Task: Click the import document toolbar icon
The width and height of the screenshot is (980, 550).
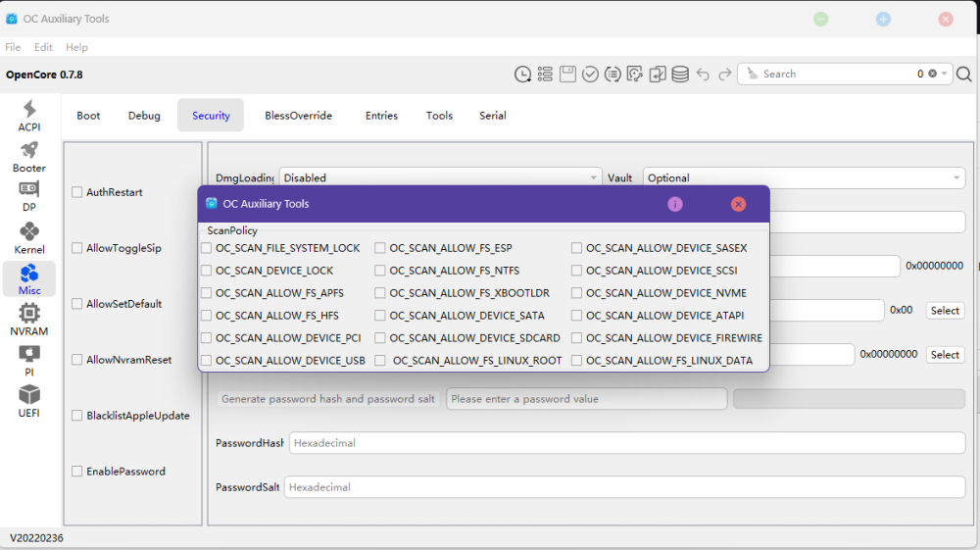Action: coord(658,75)
